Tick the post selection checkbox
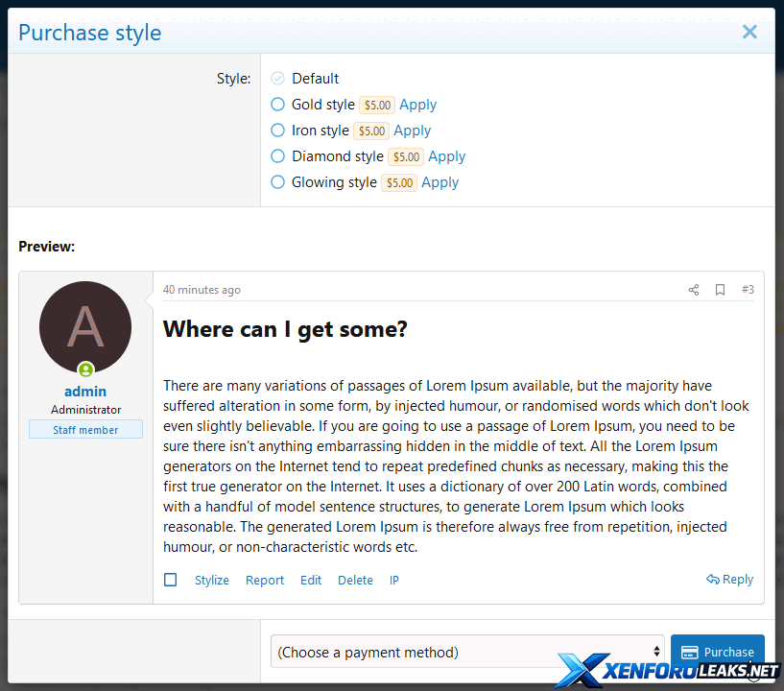Viewport: 784px width, 691px height. click(x=171, y=580)
